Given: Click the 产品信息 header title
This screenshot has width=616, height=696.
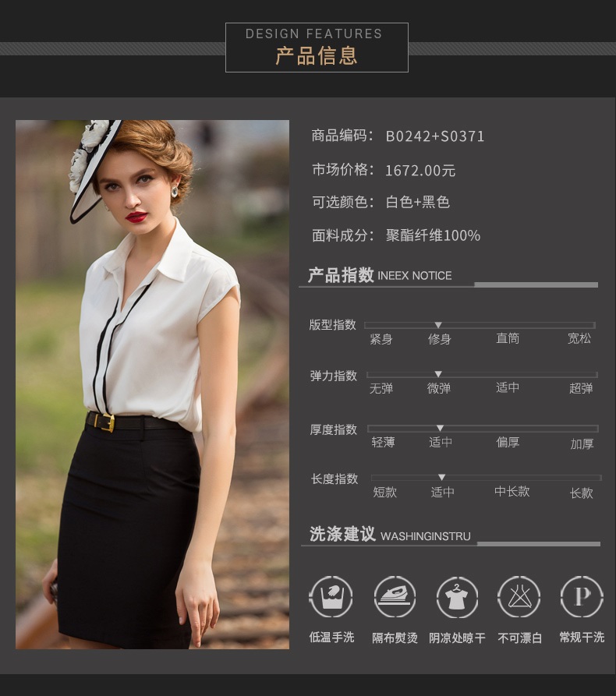Looking at the screenshot, I should point(317,56).
